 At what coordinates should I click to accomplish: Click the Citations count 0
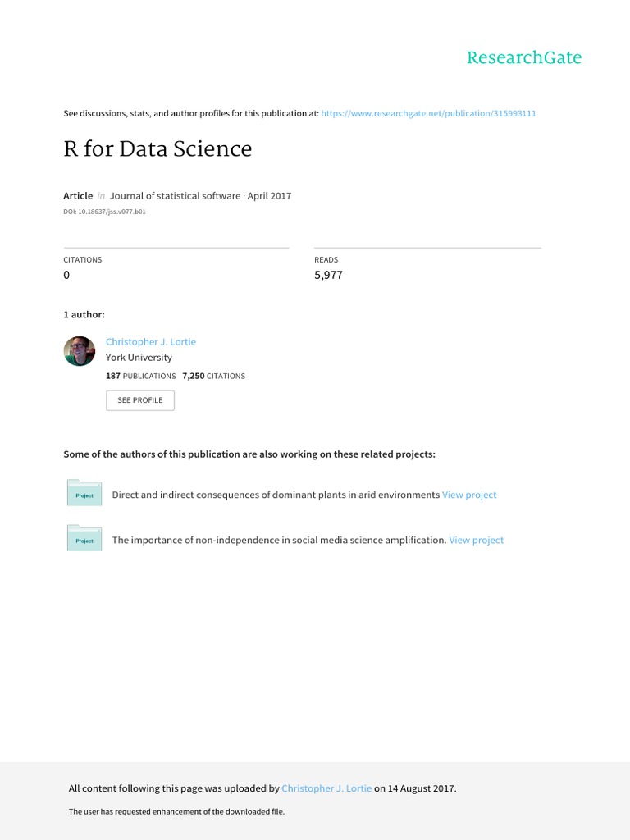pyautogui.click(x=67, y=275)
